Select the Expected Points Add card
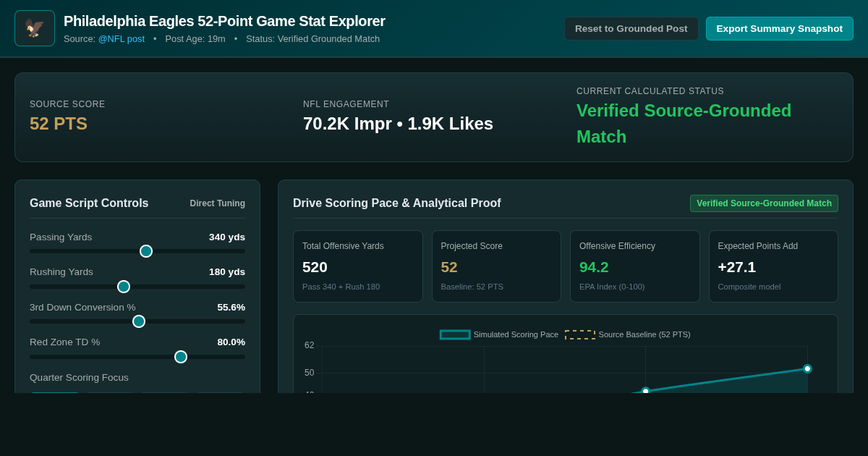 773,266
